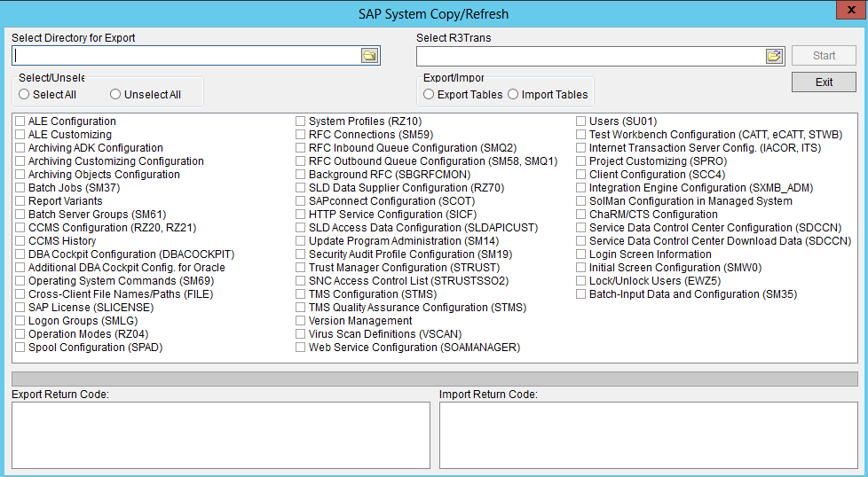Enable DBA Cockpit Configuration (DBACOCKPIT)
The image size is (868, 477).
[20, 254]
